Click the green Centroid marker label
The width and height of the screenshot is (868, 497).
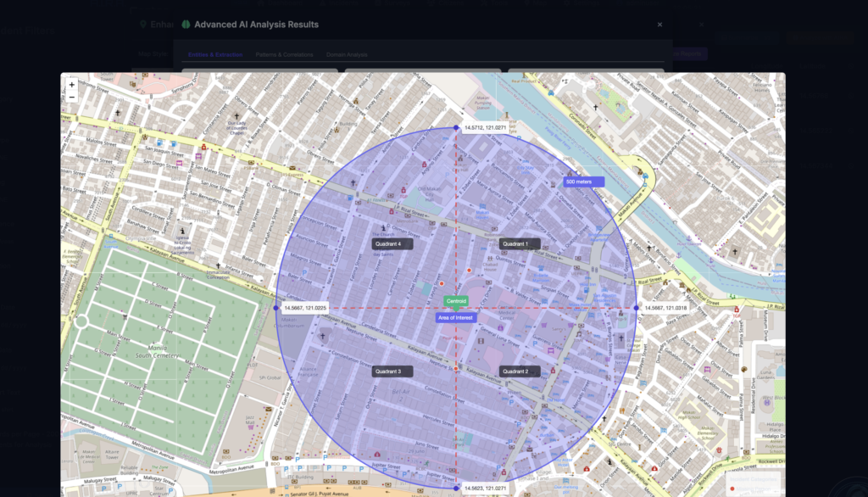pos(456,301)
